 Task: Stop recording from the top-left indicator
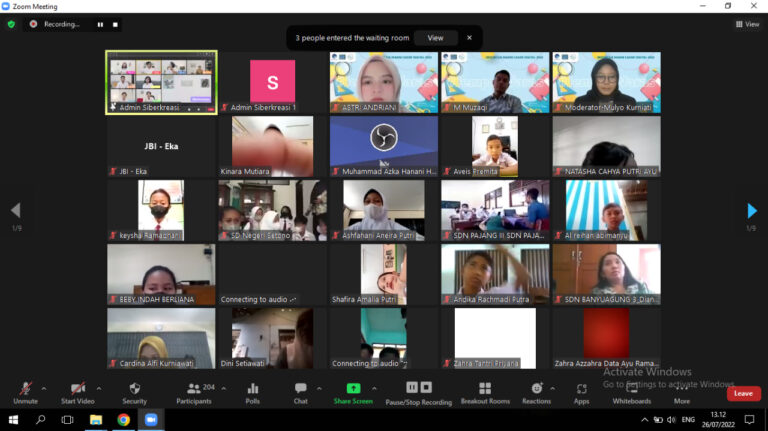116,24
